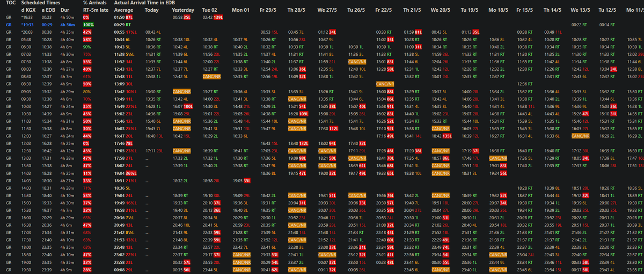Click the '00:42 4L' cell under Today
The image size is (644, 274).
(x=153, y=32)
